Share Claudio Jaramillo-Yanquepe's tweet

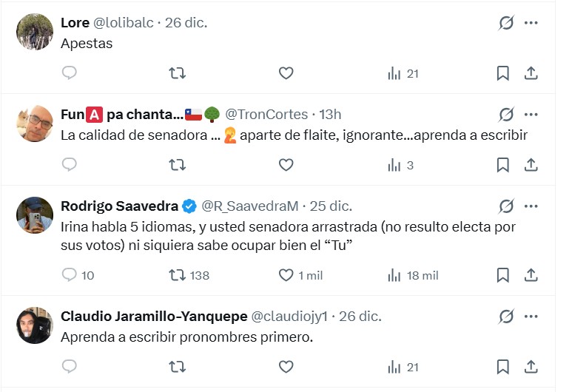(531, 367)
